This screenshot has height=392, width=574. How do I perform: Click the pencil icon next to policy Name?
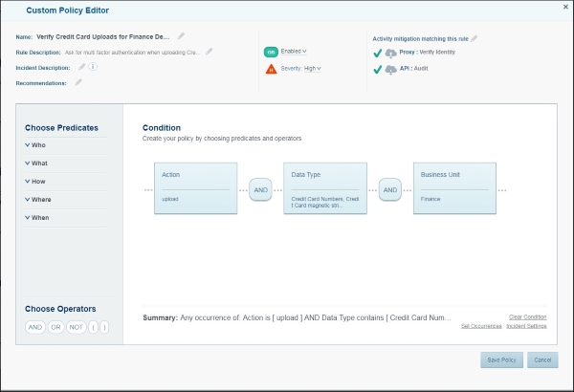pyautogui.click(x=181, y=36)
